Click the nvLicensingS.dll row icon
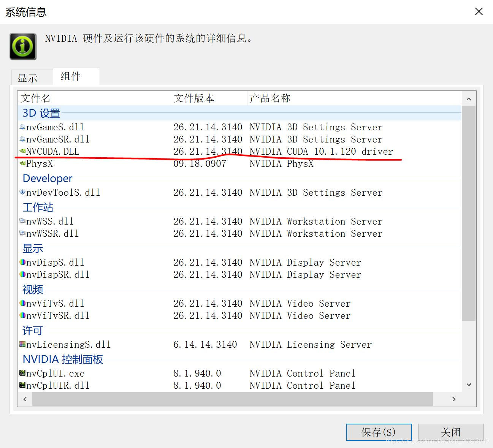The image size is (493, 448). point(22,344)
